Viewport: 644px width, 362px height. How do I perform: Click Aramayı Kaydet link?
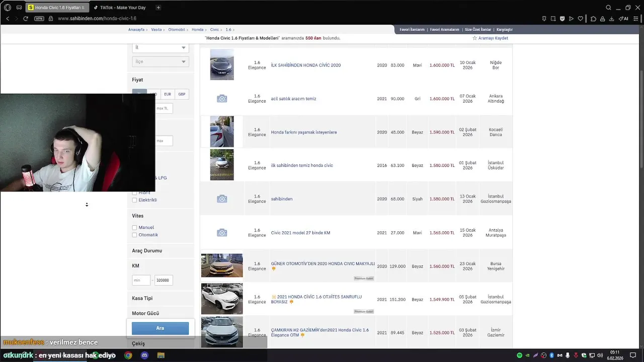(493, 38)
